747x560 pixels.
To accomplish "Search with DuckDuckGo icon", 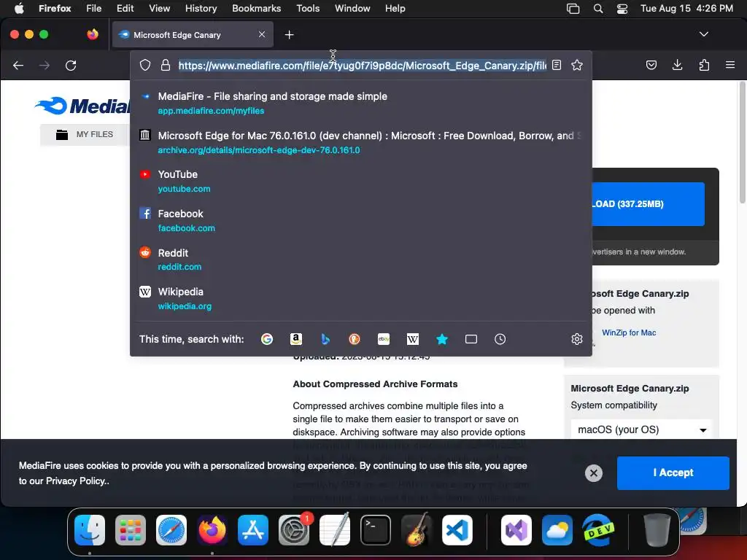I will [x=355, y=339].
